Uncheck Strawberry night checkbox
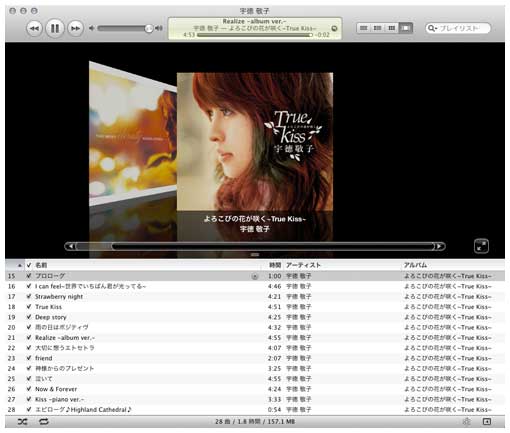The width and height of the screenshot is (510, 433). click(29, 297)
